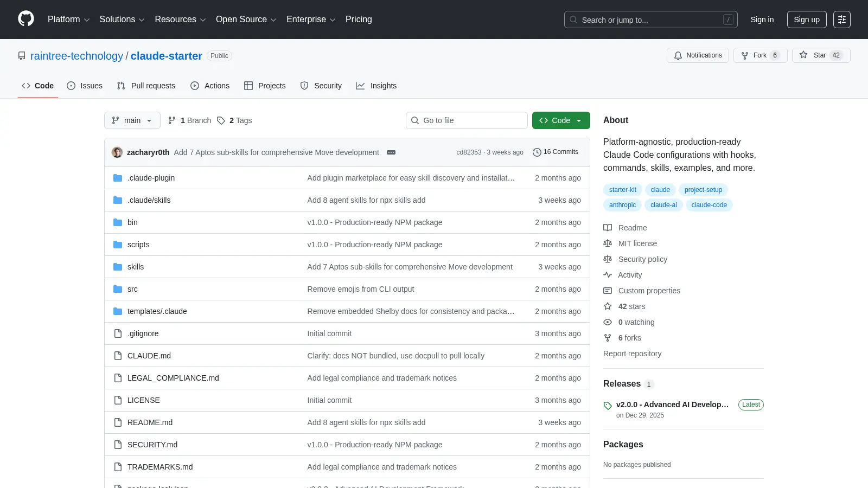868x488 pixels.
Task: Open the .claude/skills folder
Action: pos(149,200)
